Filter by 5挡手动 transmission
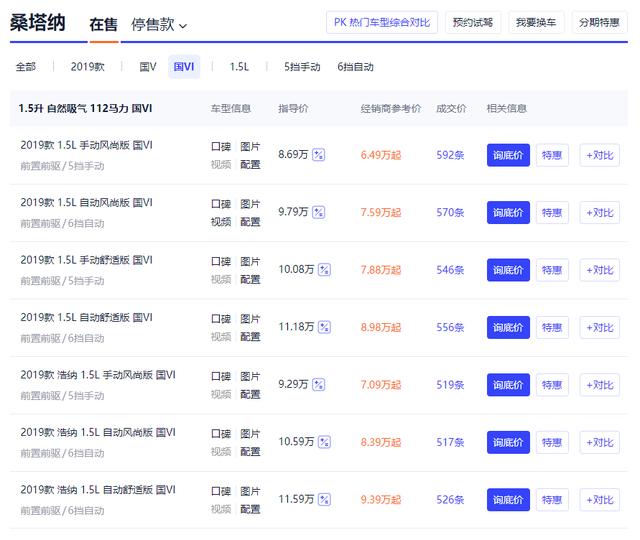The height and width of the screenshot is (540, 640). [x=302, y=67]
